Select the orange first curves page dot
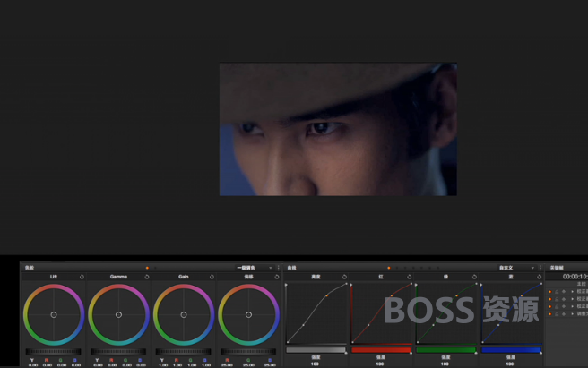The image size is (588, 368). [x=389, y=268]
